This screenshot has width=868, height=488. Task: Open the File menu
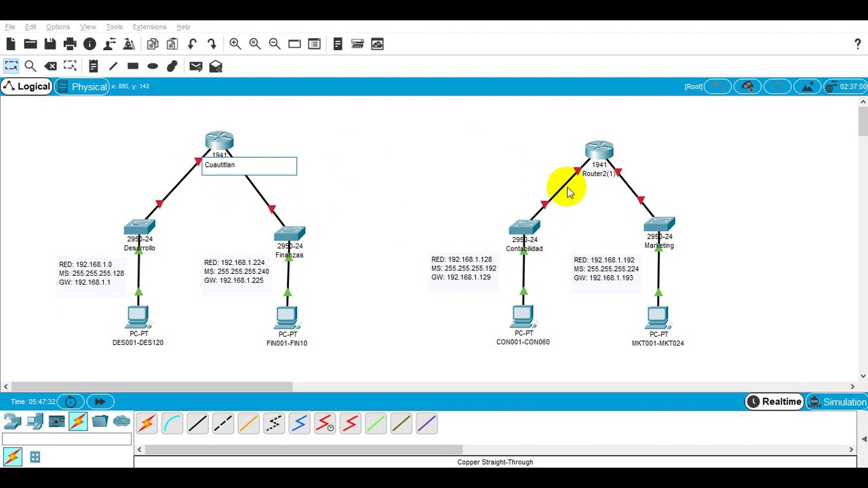10,27
